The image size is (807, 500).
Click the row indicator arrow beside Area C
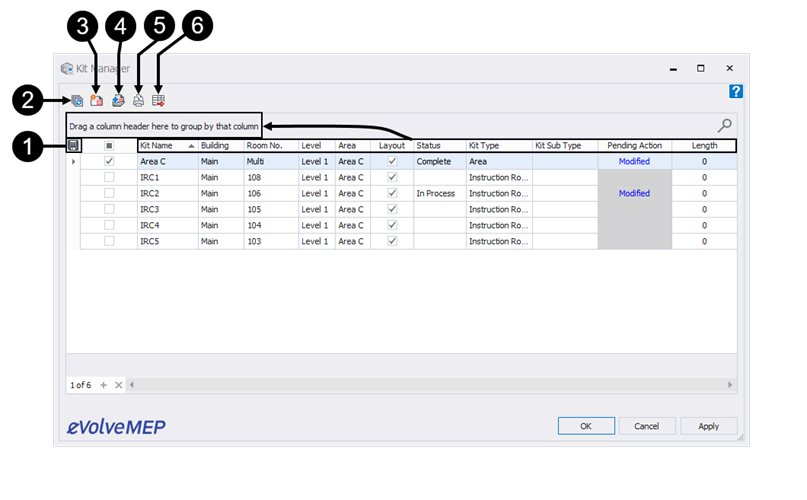tap(74, 162)
